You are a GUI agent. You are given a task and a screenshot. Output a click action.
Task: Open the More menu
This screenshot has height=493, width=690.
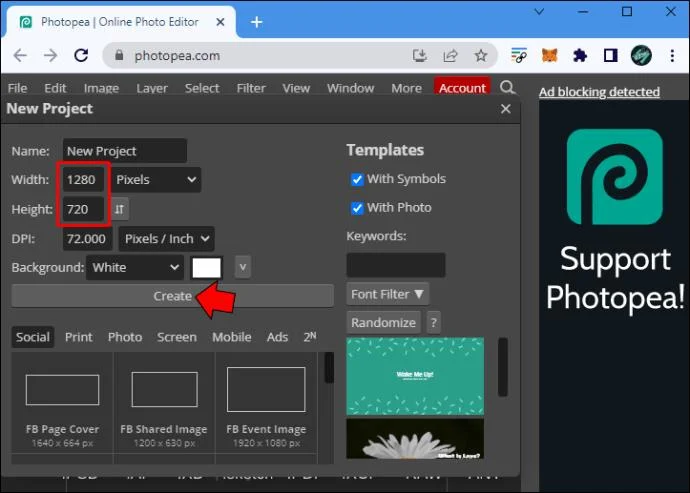coord(406,88)
